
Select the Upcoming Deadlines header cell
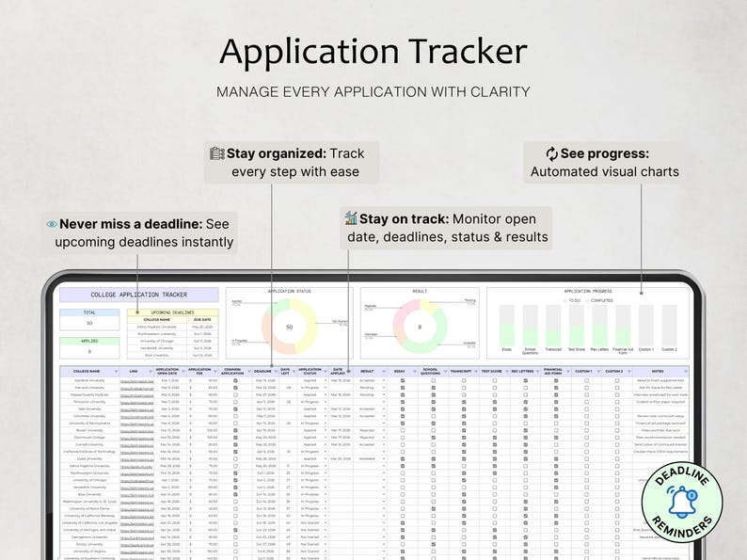pos(172,312)
